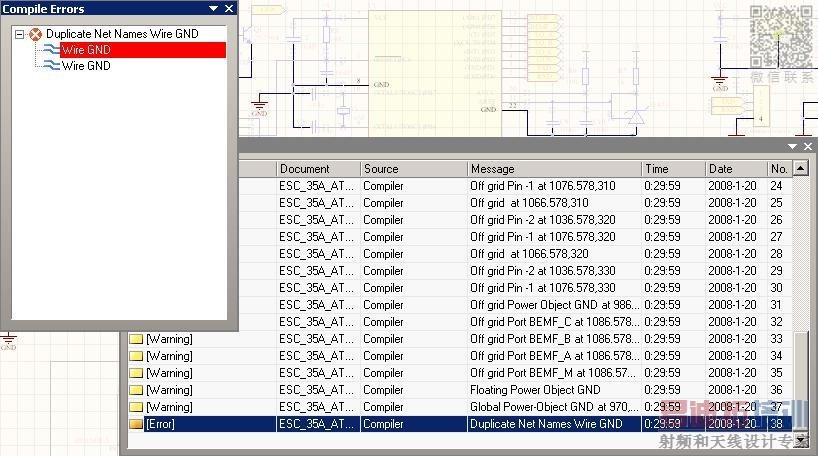Click the crystal component in the schematic
Viewport: 818px width, 456px height.
pos(343,110)
